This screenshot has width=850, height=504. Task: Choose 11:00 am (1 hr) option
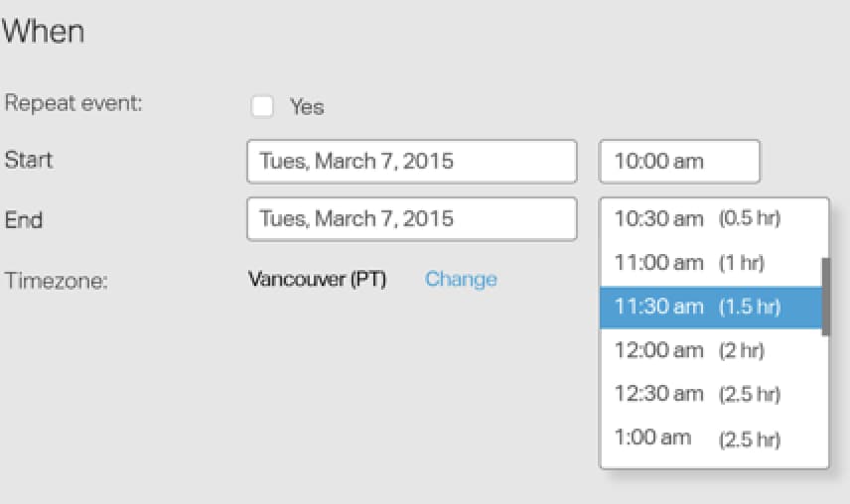658,263
